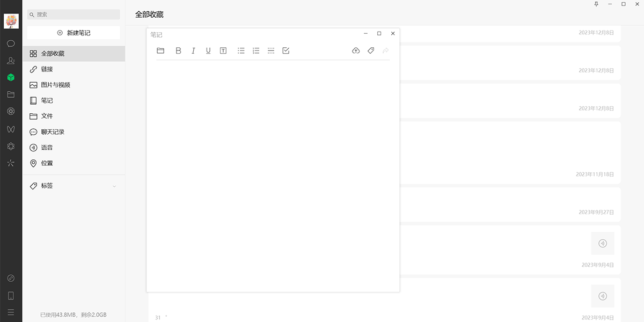This screenshot has height=322, width=644.
Task: Toggle bold formatting in the note
Action: coord(179,50)
